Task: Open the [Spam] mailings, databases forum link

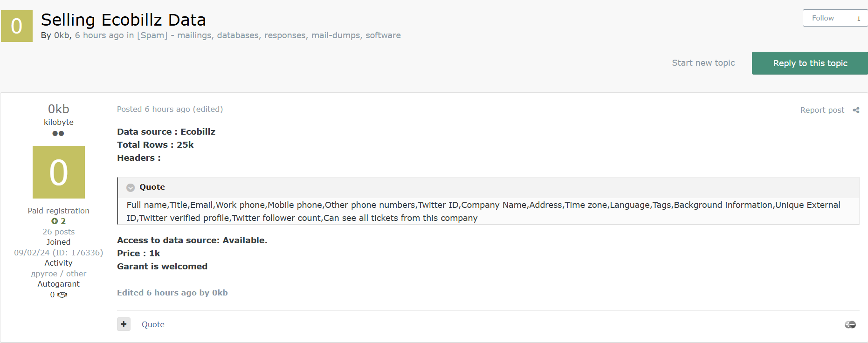Action: click(269, 35)
